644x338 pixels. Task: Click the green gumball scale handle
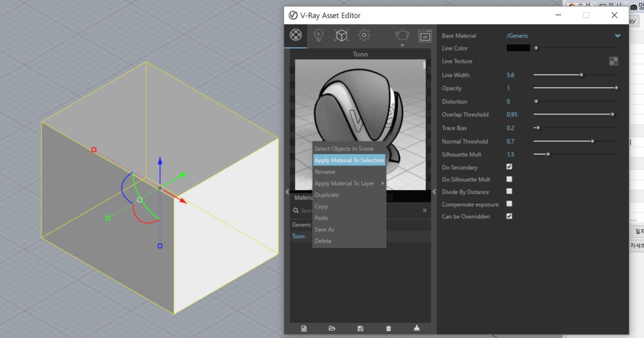pos(108,218)
